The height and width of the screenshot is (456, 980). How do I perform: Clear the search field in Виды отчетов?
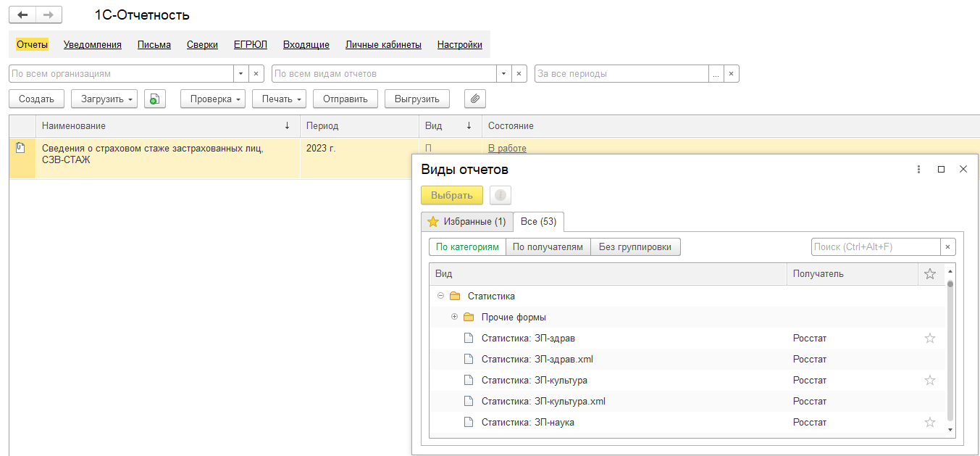point(947,247)
